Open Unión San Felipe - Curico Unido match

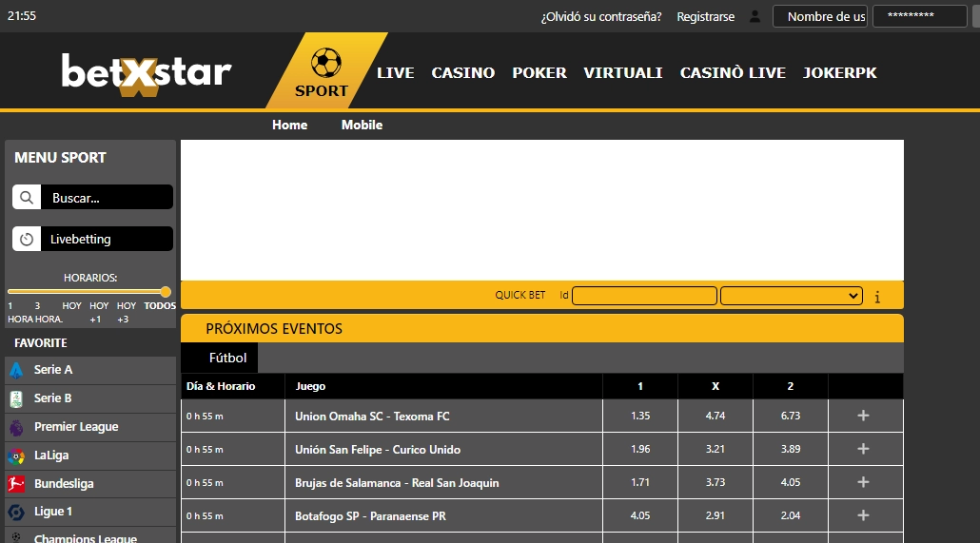point(378,449)
